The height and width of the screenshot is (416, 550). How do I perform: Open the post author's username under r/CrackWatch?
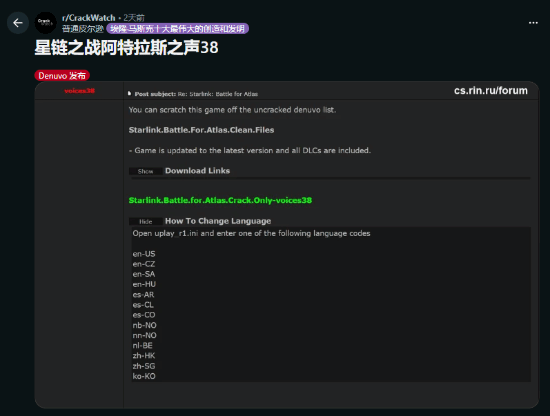83,29
